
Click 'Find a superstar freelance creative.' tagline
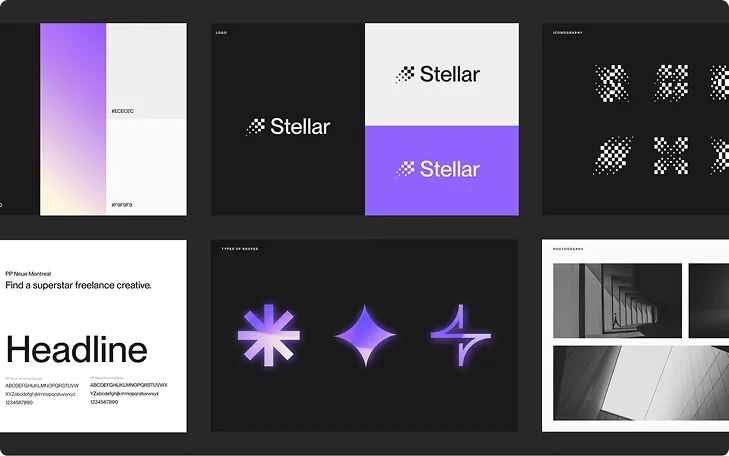pos(78,285)
